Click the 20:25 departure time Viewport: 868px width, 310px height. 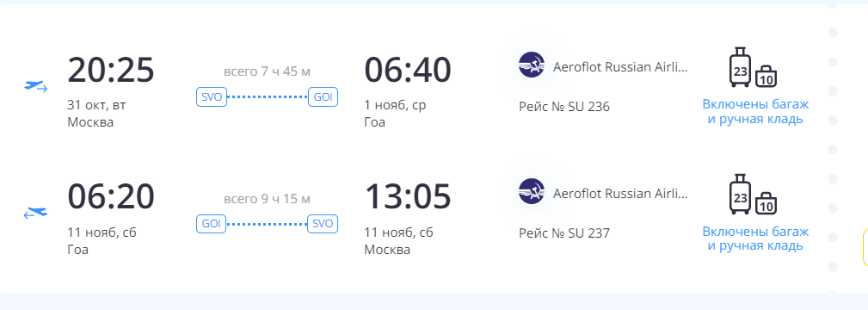click(111, 70)
